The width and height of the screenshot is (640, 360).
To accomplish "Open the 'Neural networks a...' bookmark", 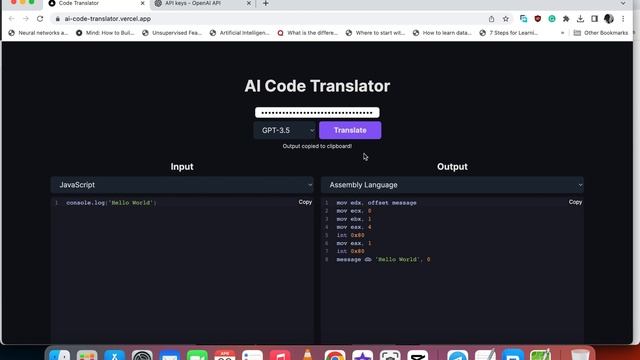I will tap(38, 33).
